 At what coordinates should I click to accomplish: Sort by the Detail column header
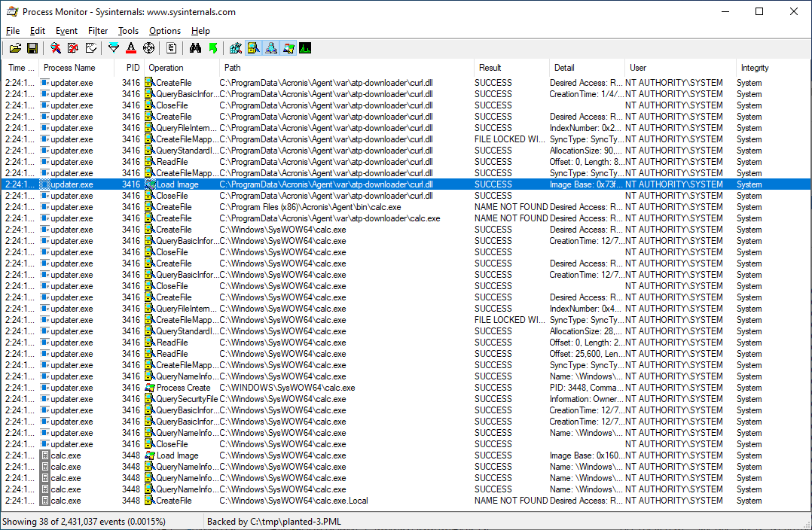pyautogui.click(x=587, y=68)
